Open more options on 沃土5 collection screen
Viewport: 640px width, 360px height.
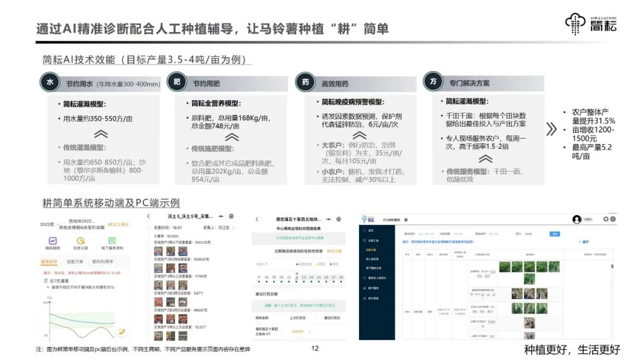coord(221,216)
